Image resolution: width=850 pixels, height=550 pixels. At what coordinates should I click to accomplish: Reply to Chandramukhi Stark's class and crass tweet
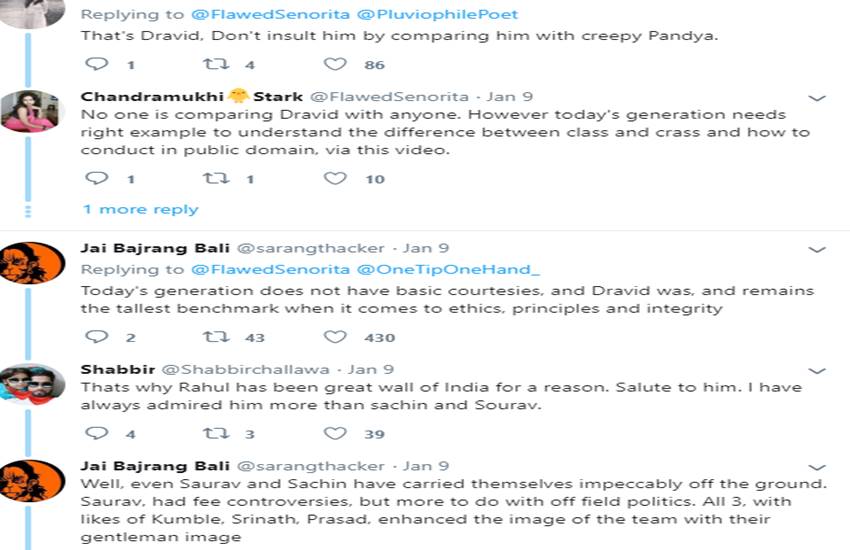click(x=97, y=179)
